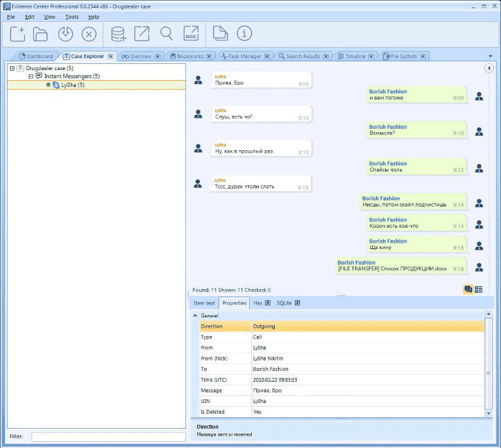501x448 pixels.
Task: Collapse the General properties section
Action: coord(195,316)
